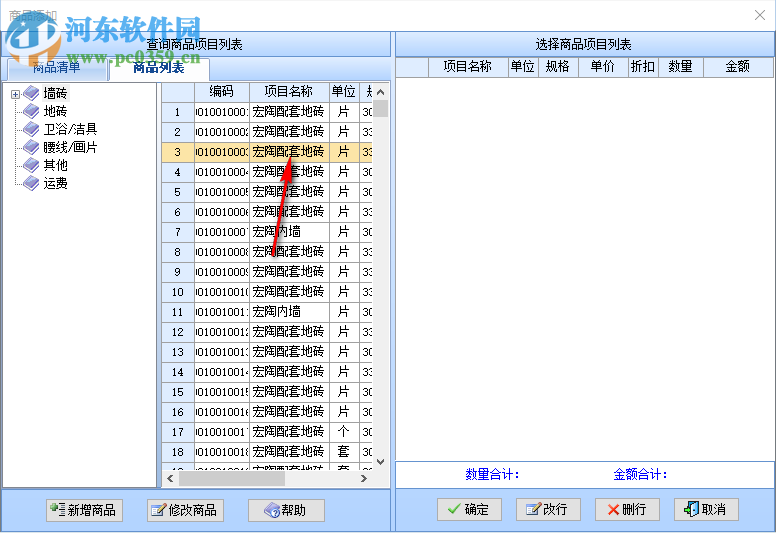Click 宏陶配套地砖 in row 16
Screen dimensions: 776x533
(x=289, y=412)
